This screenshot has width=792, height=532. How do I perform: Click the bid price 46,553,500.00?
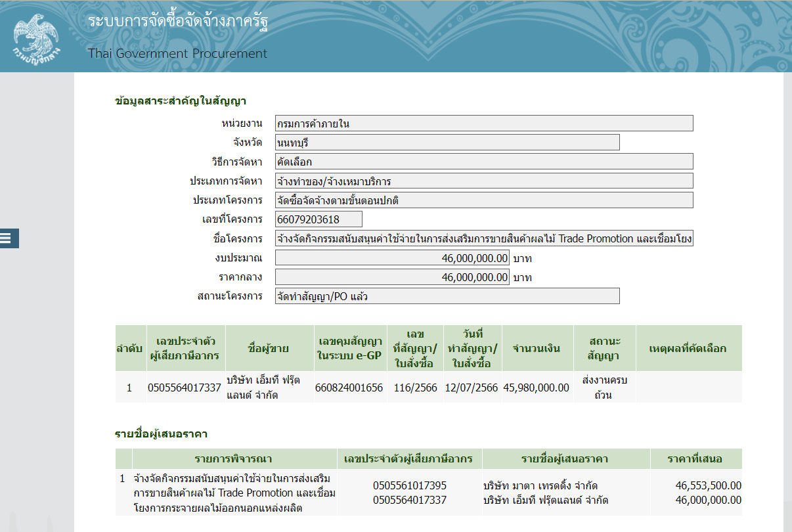click(708, 486)
